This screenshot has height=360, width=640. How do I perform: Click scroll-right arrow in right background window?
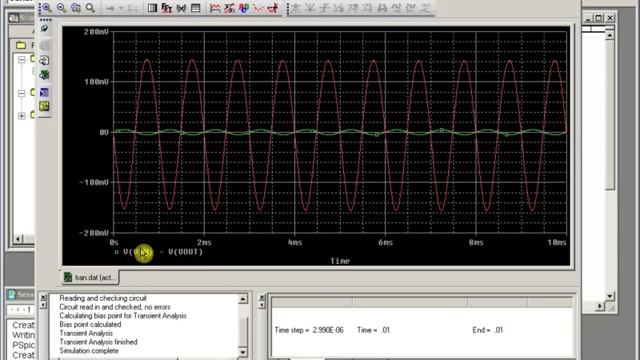tap(600, 306)
